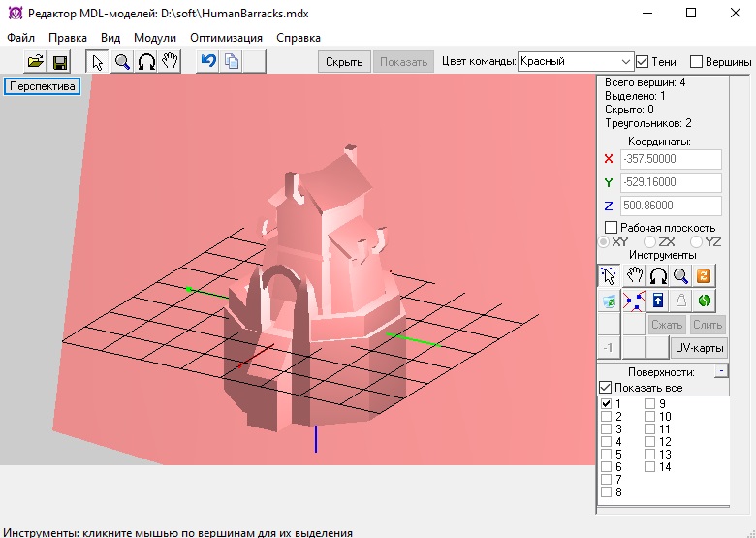Click the save floppy disk icon
This screenshot has width=756, height=538.
click(59, 62)
